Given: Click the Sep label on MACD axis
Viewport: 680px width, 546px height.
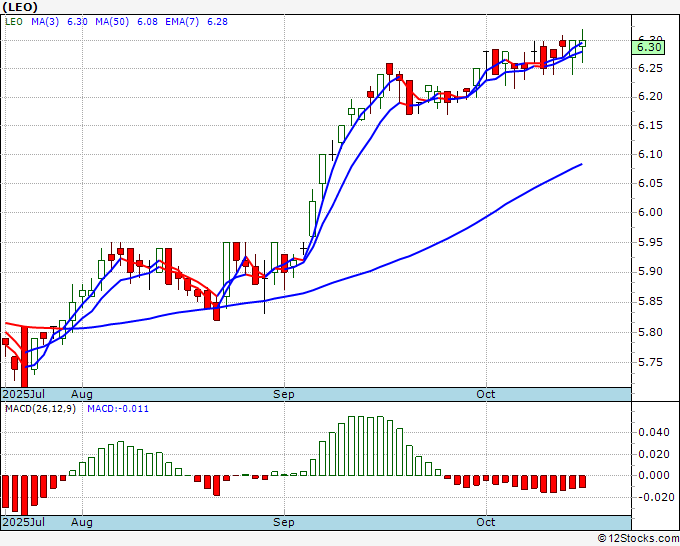Looking at the screenshot, I should click(284, 522).
